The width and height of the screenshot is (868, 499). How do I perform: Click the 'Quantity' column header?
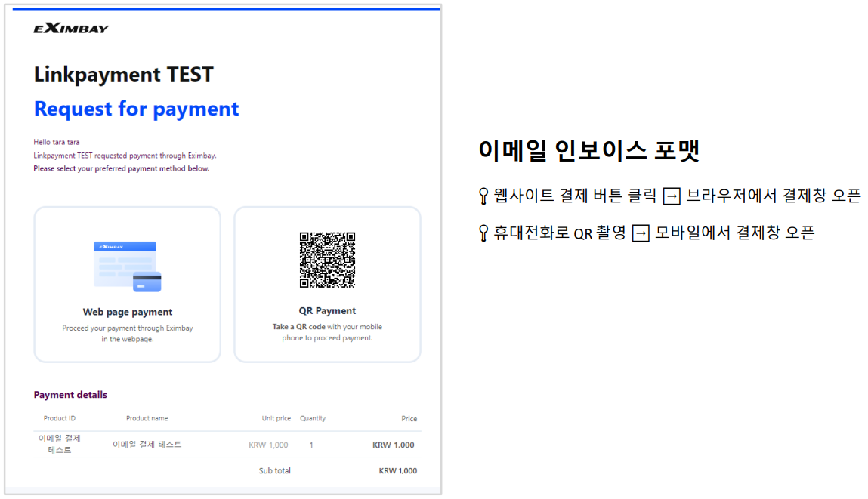[x=313, y=418]
